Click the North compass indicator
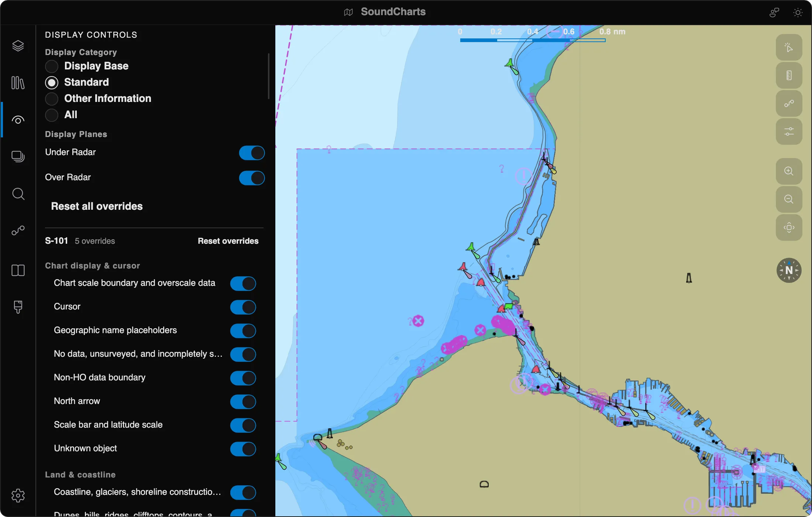 [x=789, y=270]
